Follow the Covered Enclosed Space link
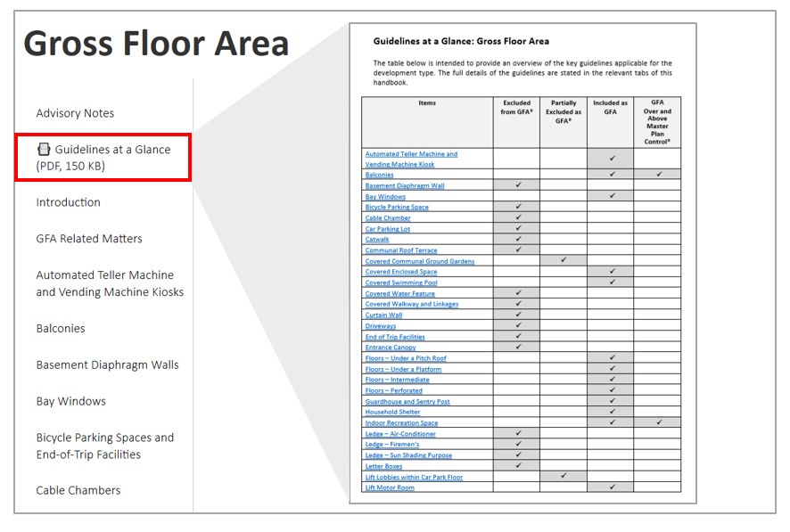Screen dimensions: 790x532 click(x=401, y=272)
